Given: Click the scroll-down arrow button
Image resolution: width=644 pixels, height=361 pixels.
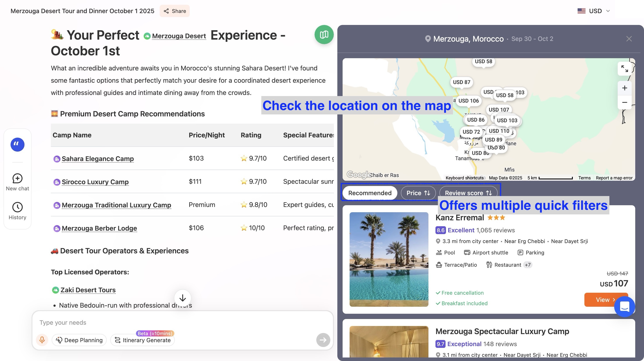Looking at the screenshot, I should coord(182,298).
